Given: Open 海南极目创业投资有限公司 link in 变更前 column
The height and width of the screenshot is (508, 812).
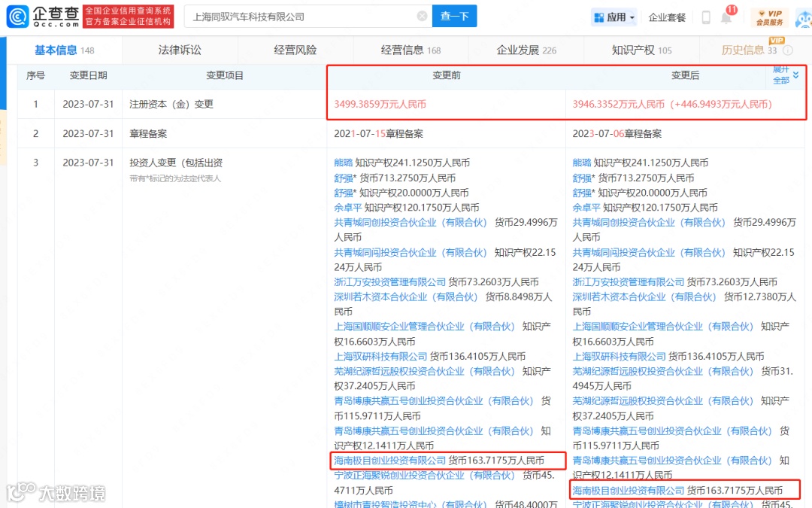Looking at the screenshot, I should click(389, 461).
